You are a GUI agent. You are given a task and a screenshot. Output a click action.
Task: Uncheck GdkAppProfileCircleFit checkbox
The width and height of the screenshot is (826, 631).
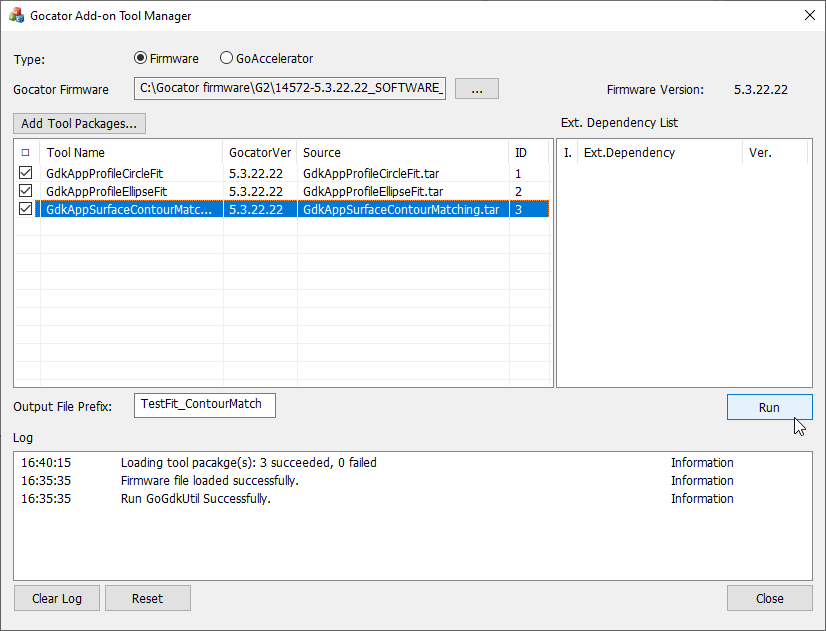click(25, 173)
